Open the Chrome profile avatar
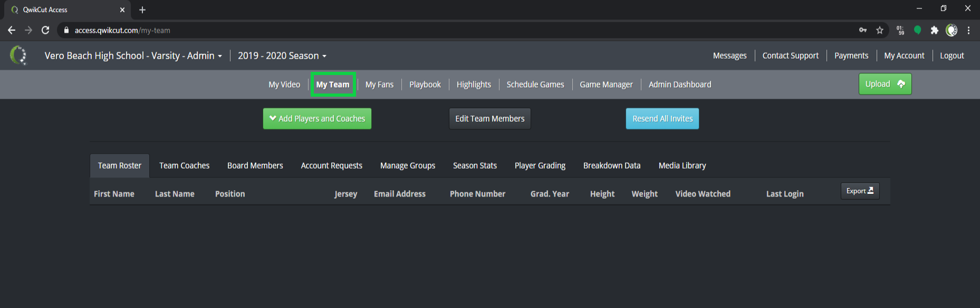This screenshot has width=980, height=308. [x=952, y=30]
